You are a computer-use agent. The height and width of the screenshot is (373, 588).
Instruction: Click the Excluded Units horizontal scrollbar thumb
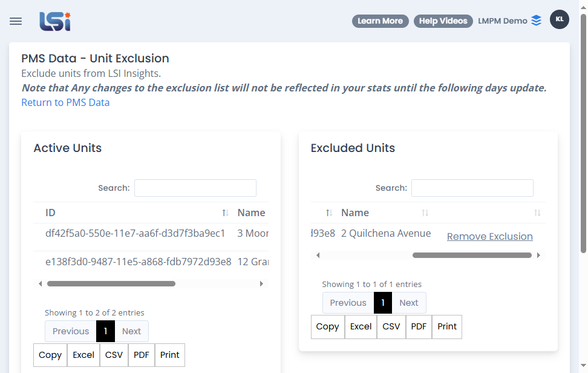click(472, 255)
